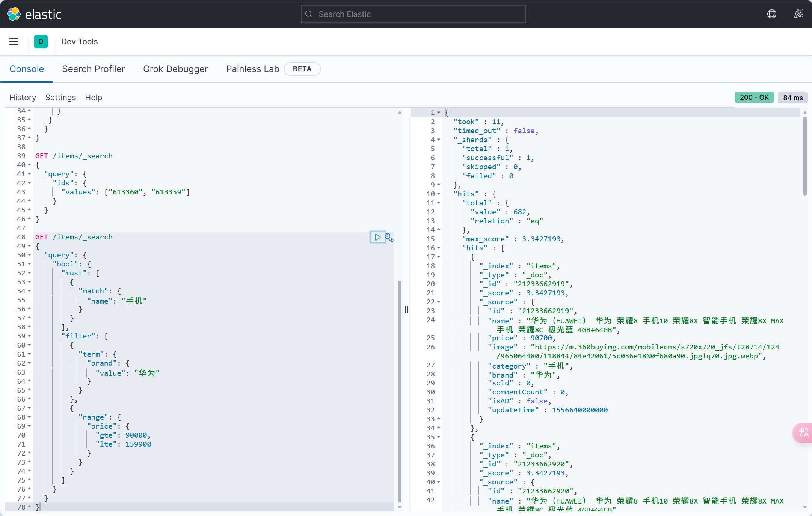Collapse the "bool" block on line 51
812x516 pixels.
[x=29, y=264]
